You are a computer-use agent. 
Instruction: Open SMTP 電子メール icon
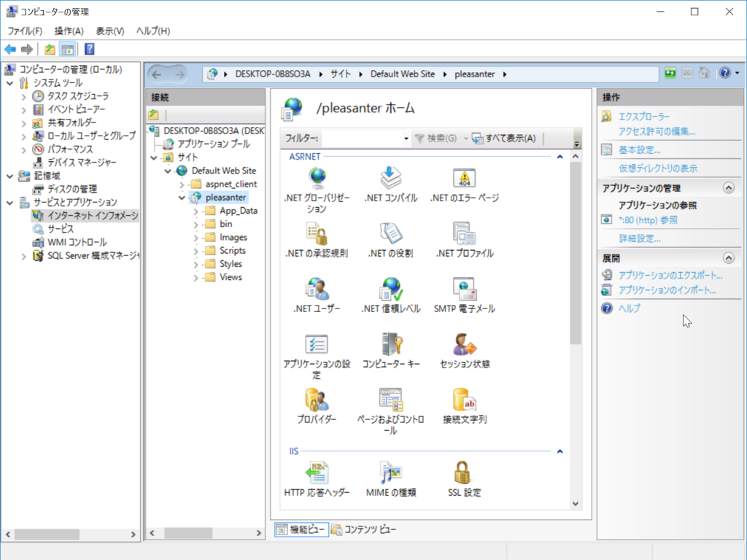pyautogui.click(x=465, y=295)
